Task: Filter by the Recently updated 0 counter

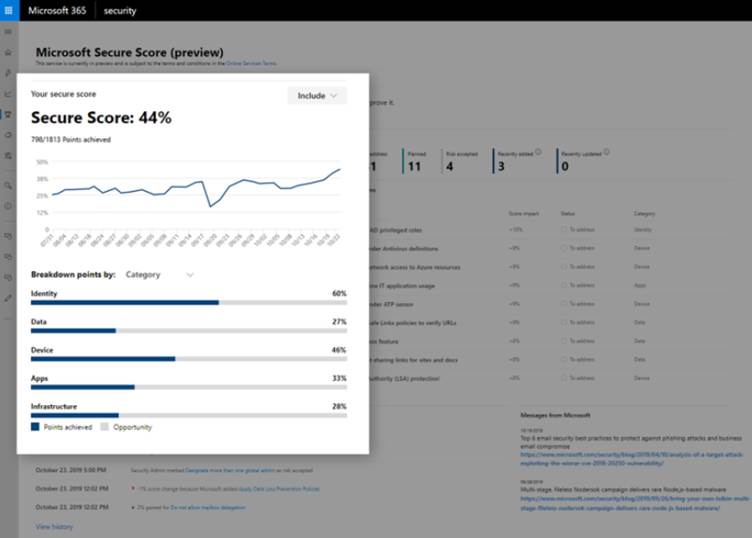Action: point(583,161)
